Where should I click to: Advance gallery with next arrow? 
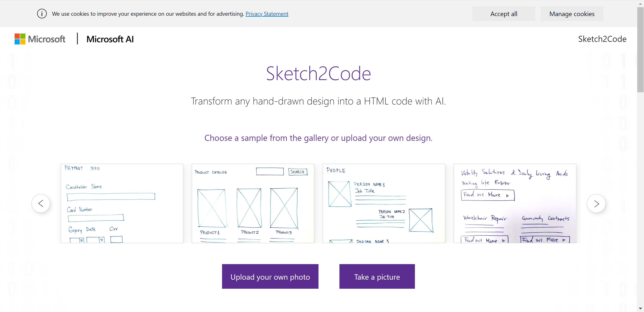click(x=596, y=203)
